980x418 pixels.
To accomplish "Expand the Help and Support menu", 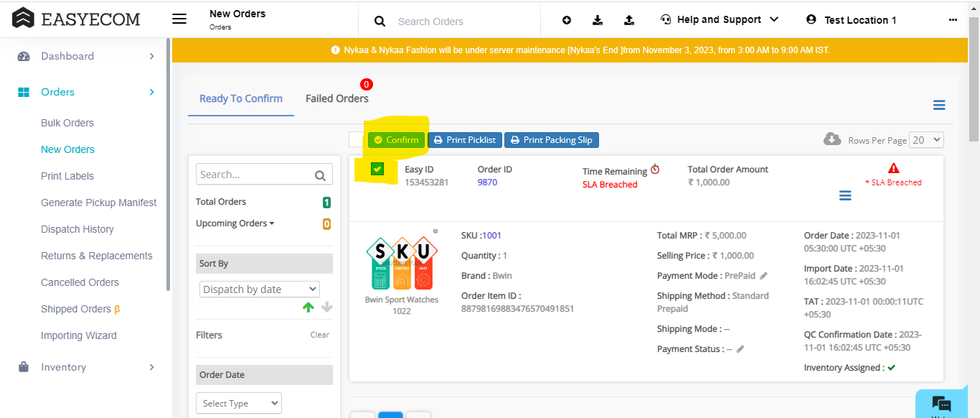I will click(720, 19).
